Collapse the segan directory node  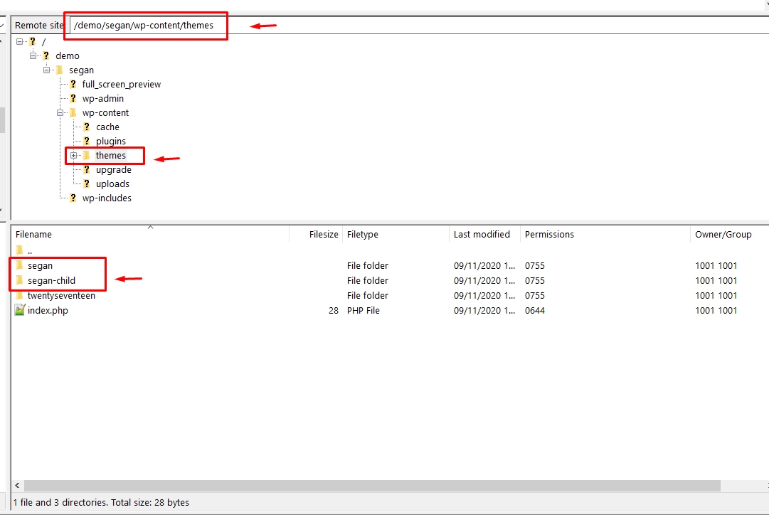(x=47, y=70)
